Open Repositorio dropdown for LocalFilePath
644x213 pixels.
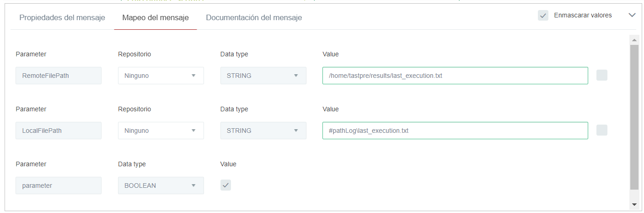pos(161,131)
